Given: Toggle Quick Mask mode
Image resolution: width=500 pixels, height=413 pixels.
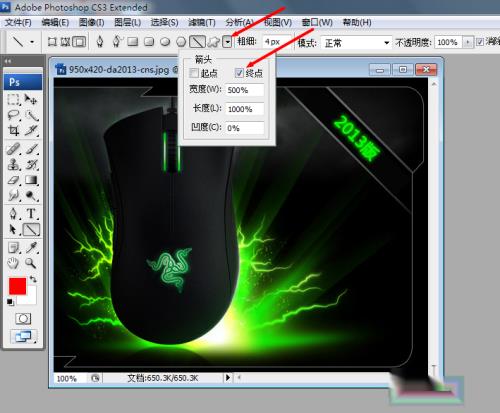Looking at the screenshot, I should (23, 319).
